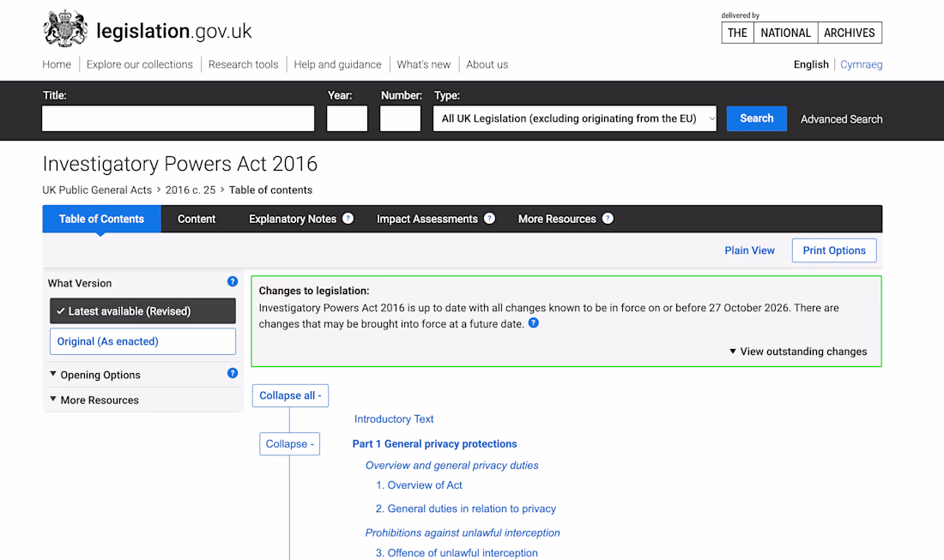Open The National Archives logo
The width and height of the screenshot is (944, 560).
802,33
